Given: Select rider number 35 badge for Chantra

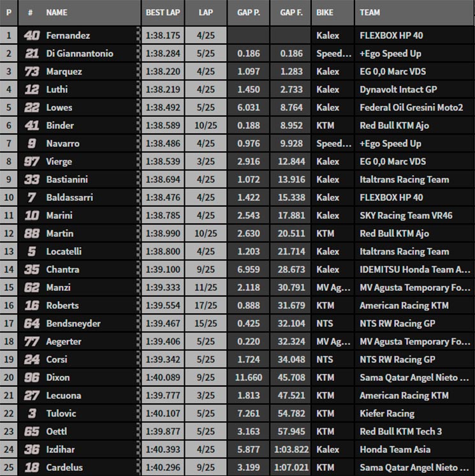Looking at the screenshot, I should coord(32,269).
